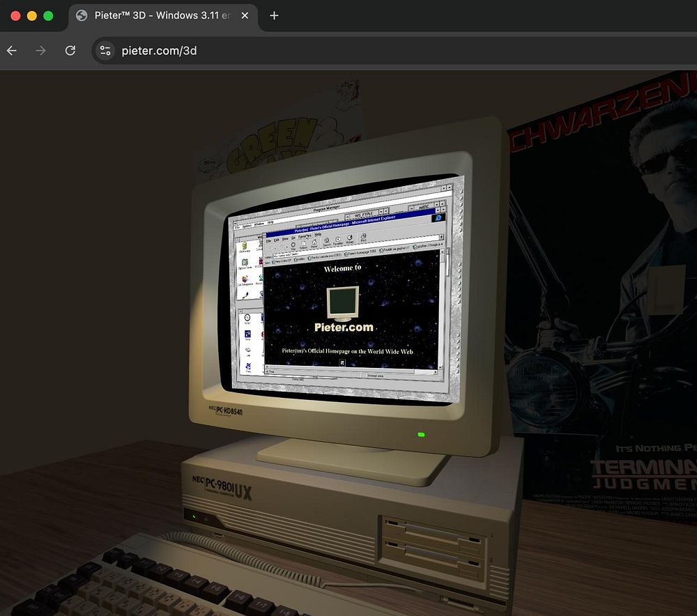
Task: Click the Refresh icon in Internet Explorer
Action: tap(304, 244)
